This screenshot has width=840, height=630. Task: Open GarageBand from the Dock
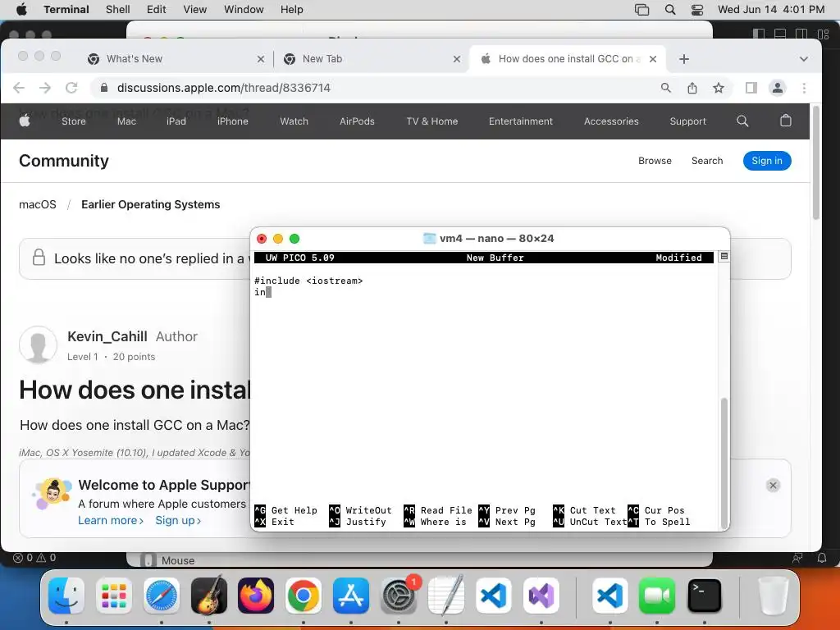[x=209, y=596]
